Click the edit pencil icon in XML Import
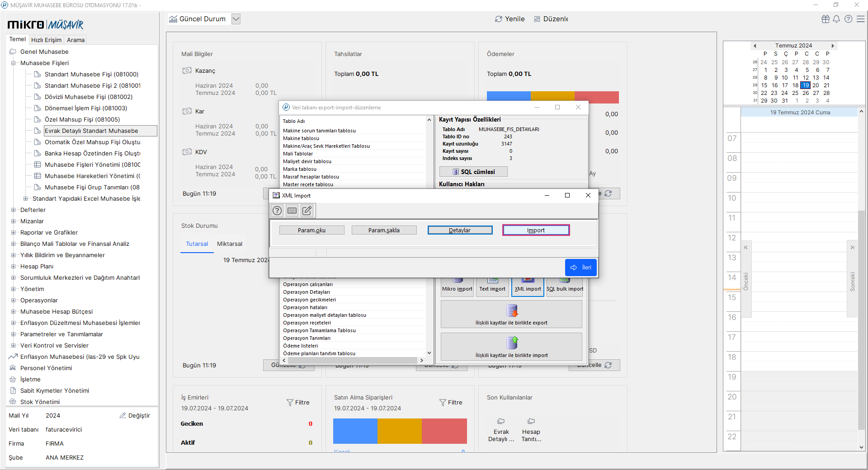Screen dimensions: 868x470 [307, 211]
